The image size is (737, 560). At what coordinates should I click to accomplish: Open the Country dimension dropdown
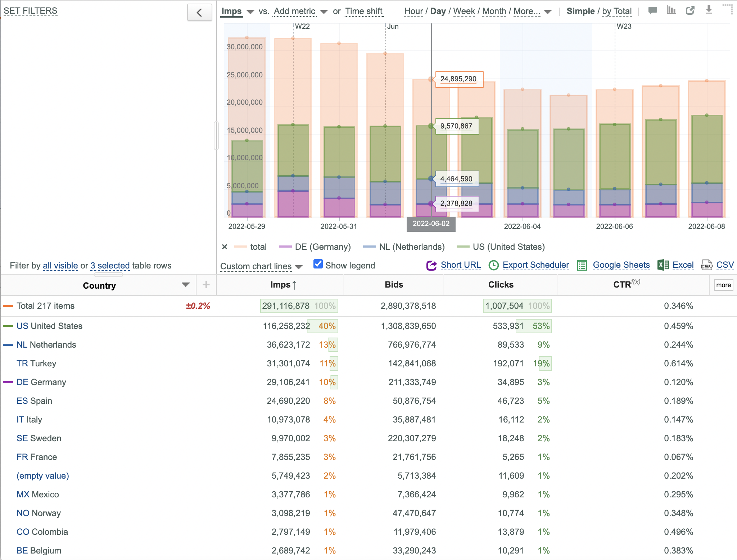pos(186,285)
